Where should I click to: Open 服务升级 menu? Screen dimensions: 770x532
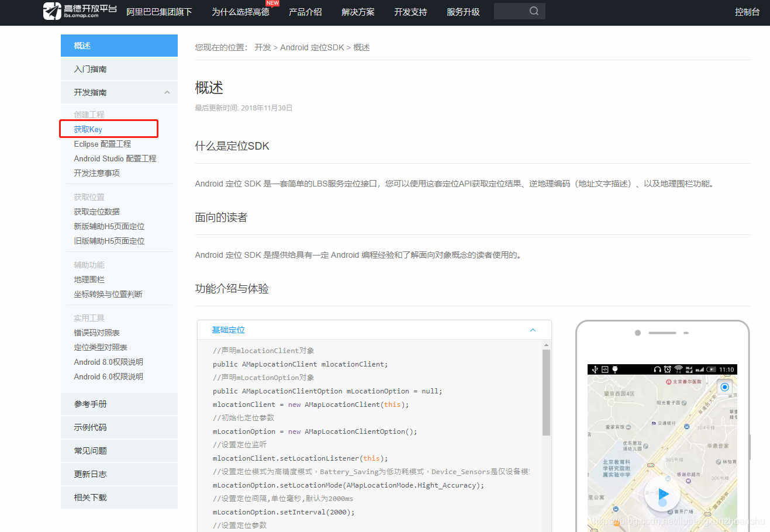click(x=463, y=12)
